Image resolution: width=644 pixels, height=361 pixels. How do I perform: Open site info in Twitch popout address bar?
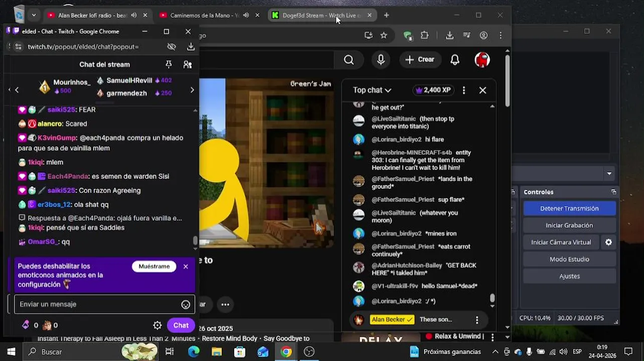[18, 47]
